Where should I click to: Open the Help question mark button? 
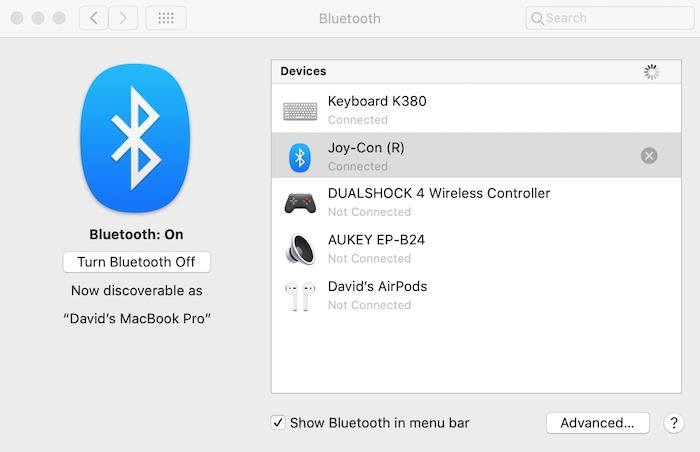[674, 423]
